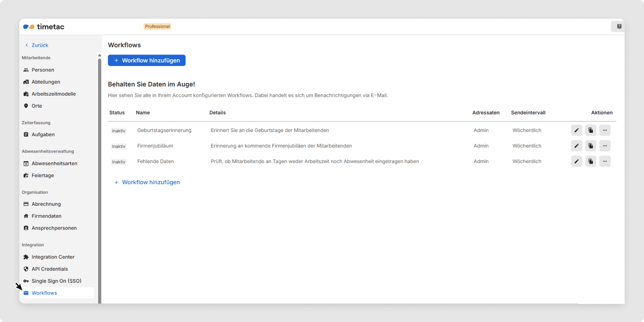
Task: Click the Zurück back chevron
Action: pyautogui.click(x=26, y=45)
